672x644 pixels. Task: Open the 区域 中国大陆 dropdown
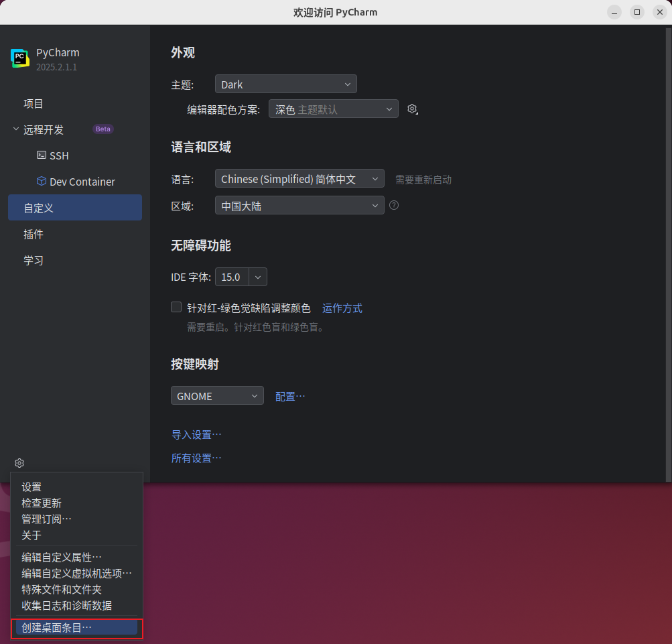coord(299,205)
